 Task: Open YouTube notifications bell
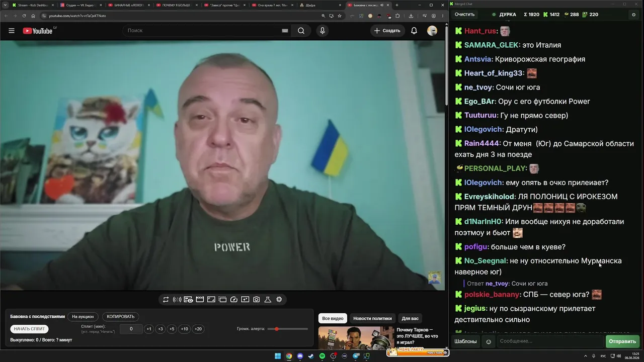tap(414, 31)
